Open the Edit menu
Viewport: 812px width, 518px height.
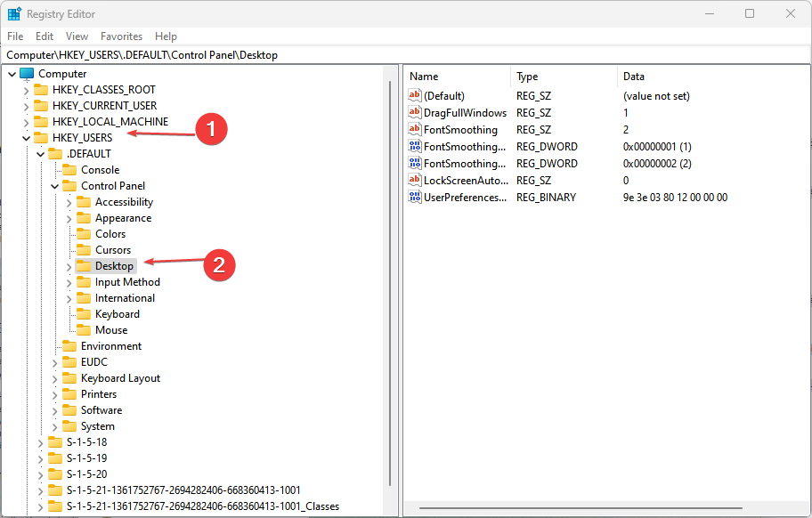point(45,36)
